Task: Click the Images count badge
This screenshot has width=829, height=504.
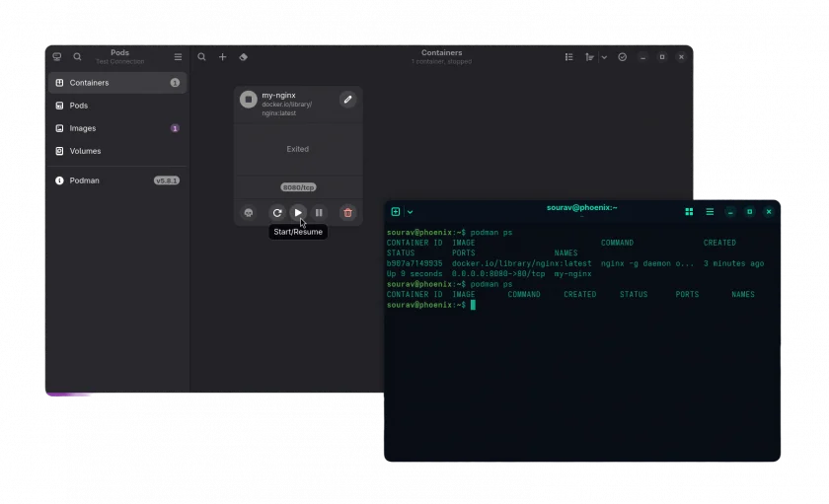Action: point(175,128)
